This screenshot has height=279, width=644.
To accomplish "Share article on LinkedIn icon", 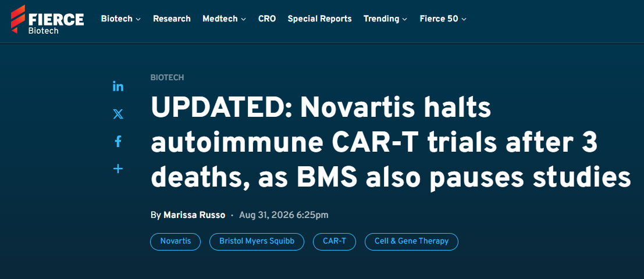I will (118, 86).
